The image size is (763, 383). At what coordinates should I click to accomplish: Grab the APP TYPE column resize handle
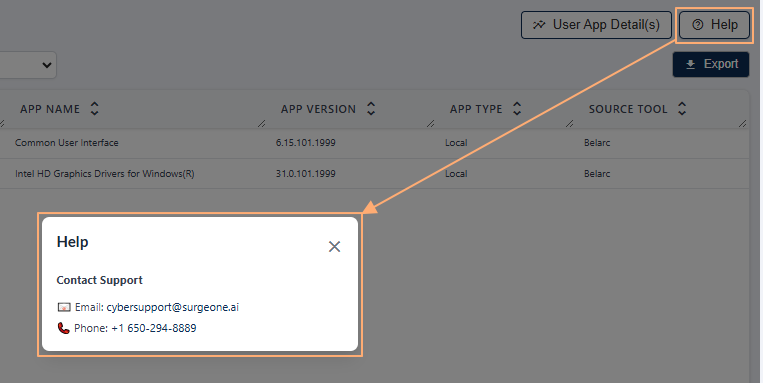pyautogui.click(x=569, y=124)
